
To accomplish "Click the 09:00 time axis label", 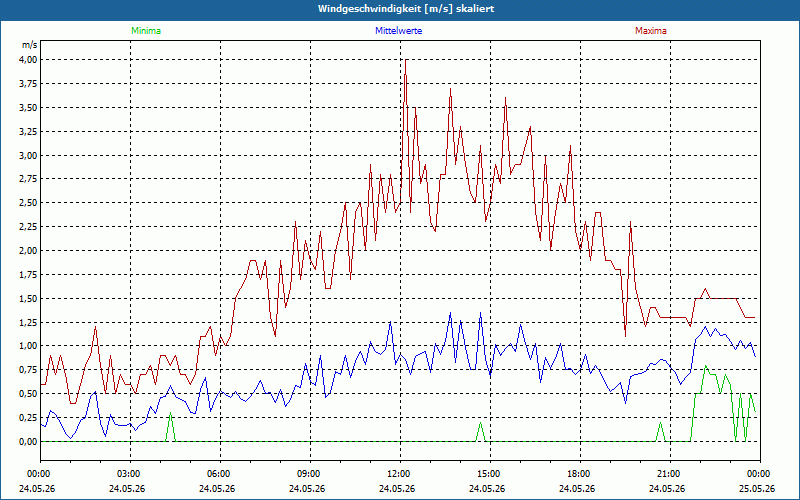I will (310, 474).
